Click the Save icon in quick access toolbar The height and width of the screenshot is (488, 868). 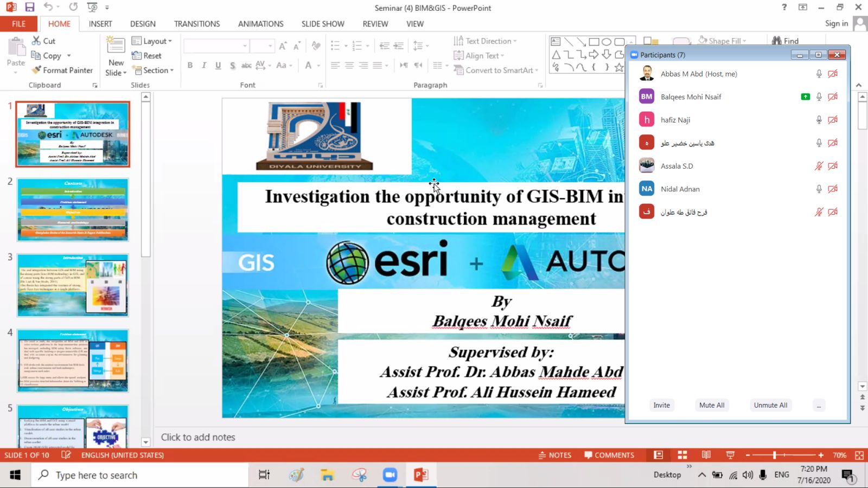point(29,7)
